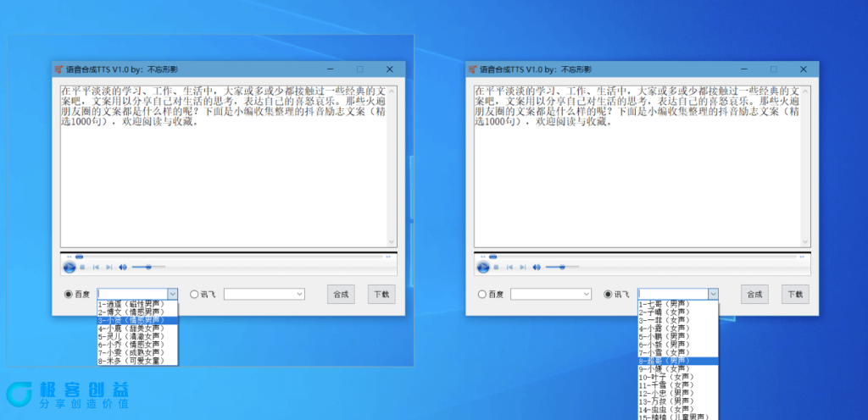Choose voice 1-七哥（男声）
The height and width of the screenshot is (420, 868).
[678, 304]
